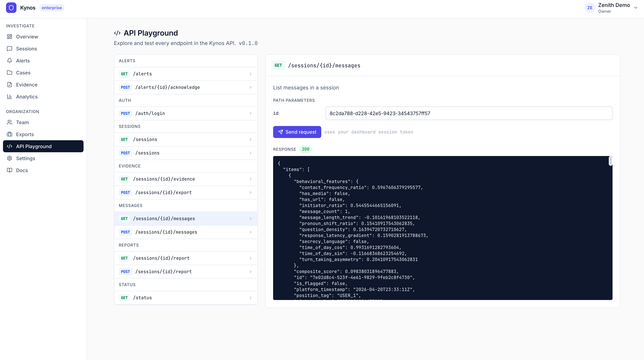
Task: Click the Alerts bell icon
Action: tap(10, 61)
